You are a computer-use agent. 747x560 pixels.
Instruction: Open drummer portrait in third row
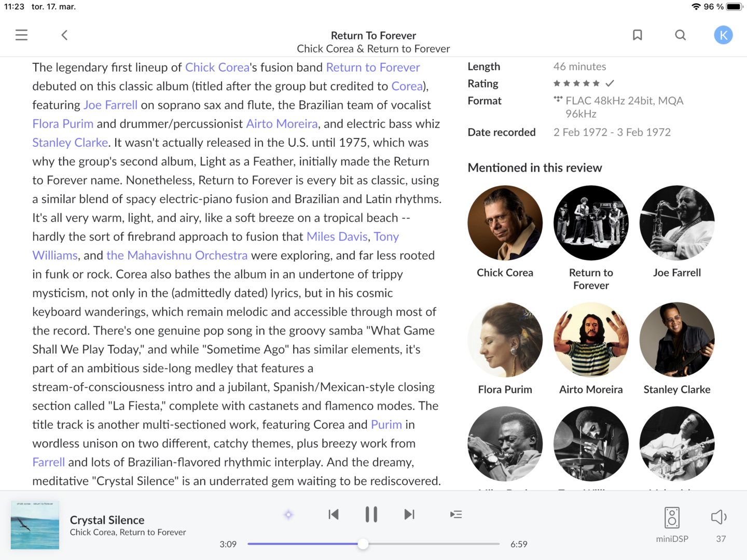coord(591,444)
